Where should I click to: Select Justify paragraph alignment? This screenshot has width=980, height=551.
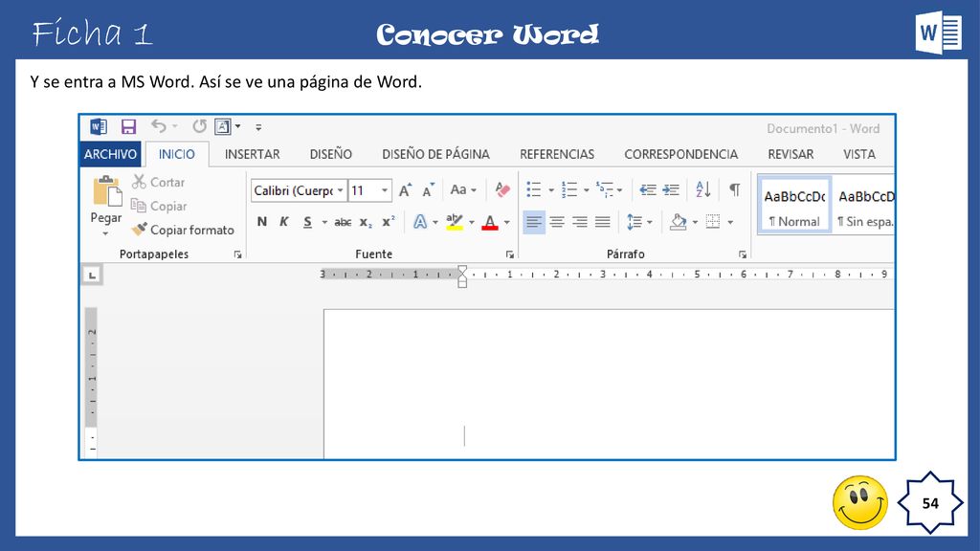point(603,222)
